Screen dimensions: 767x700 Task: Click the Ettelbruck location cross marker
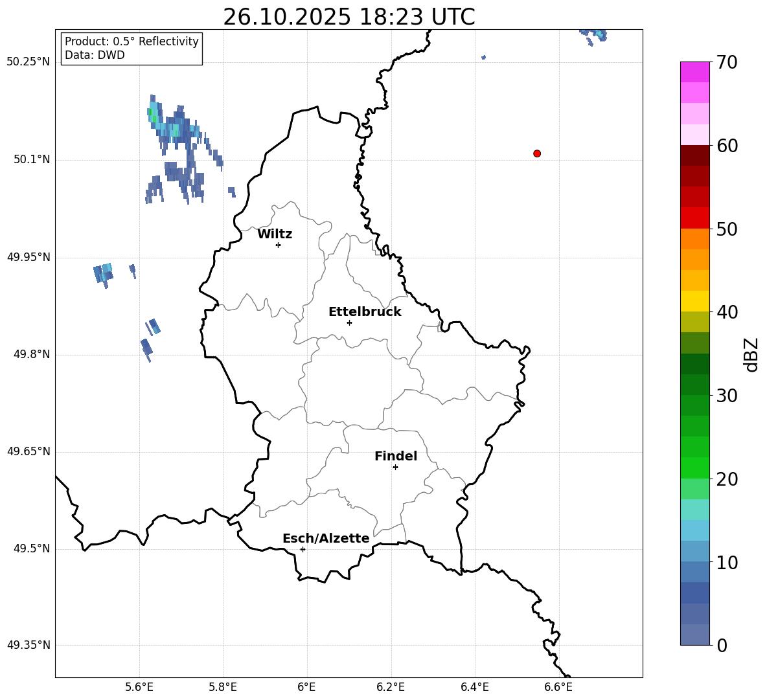(x=349, y=322)
